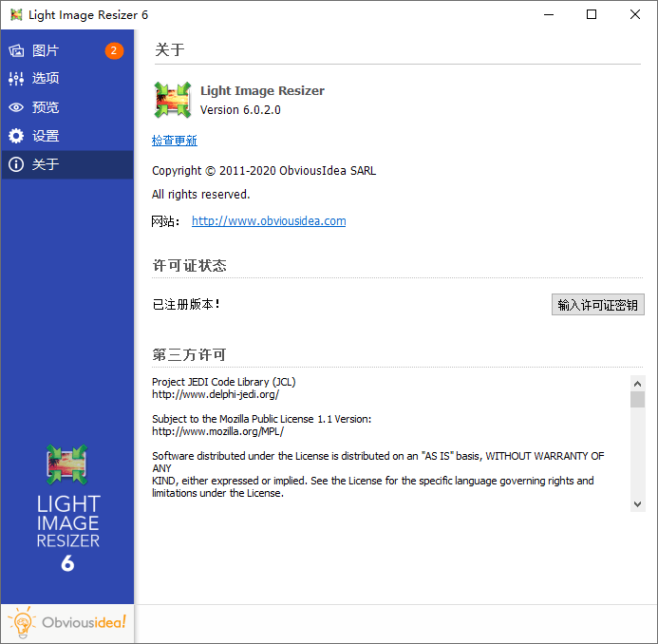The image size is (658, 644).
Task: Open the 图片 tab
Action: pos(46,50)
